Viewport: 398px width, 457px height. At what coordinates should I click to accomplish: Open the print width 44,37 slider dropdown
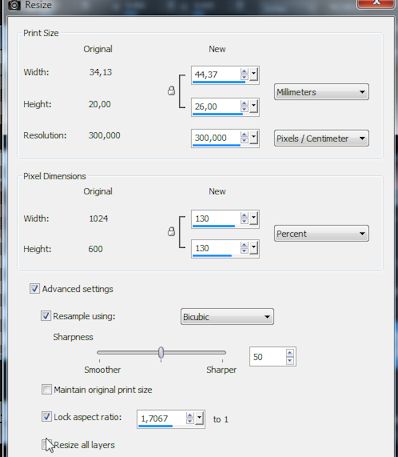tap(254, 74)
